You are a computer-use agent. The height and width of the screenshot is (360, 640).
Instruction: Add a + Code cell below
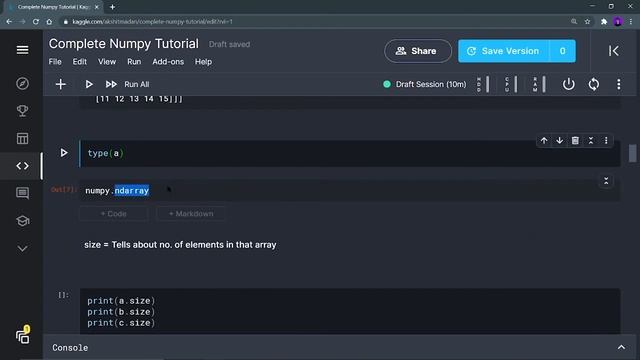[x=113, y=213]
